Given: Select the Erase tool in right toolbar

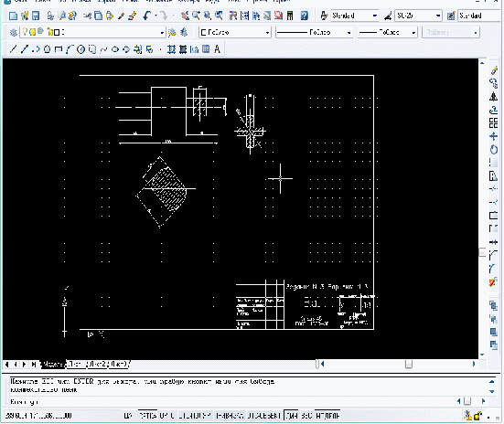Looking at the screenshot, I should 494,69.
